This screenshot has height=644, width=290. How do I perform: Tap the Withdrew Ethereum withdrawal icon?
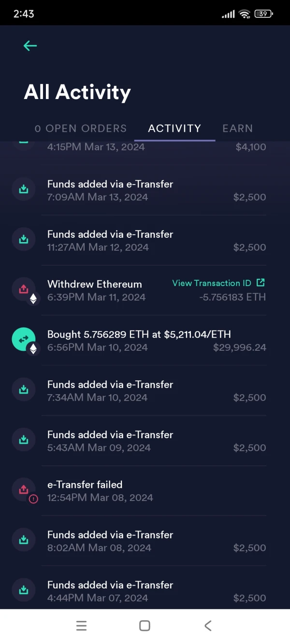click(24, 289)
